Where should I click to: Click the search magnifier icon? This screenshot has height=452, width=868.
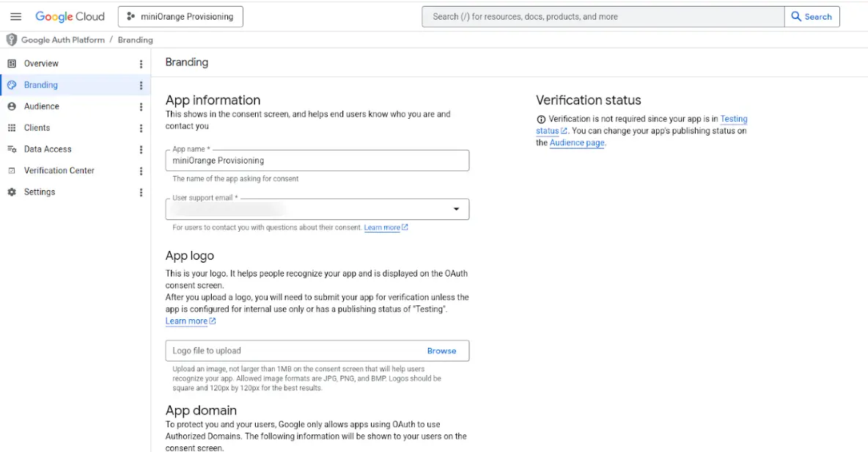coord(796,17)
